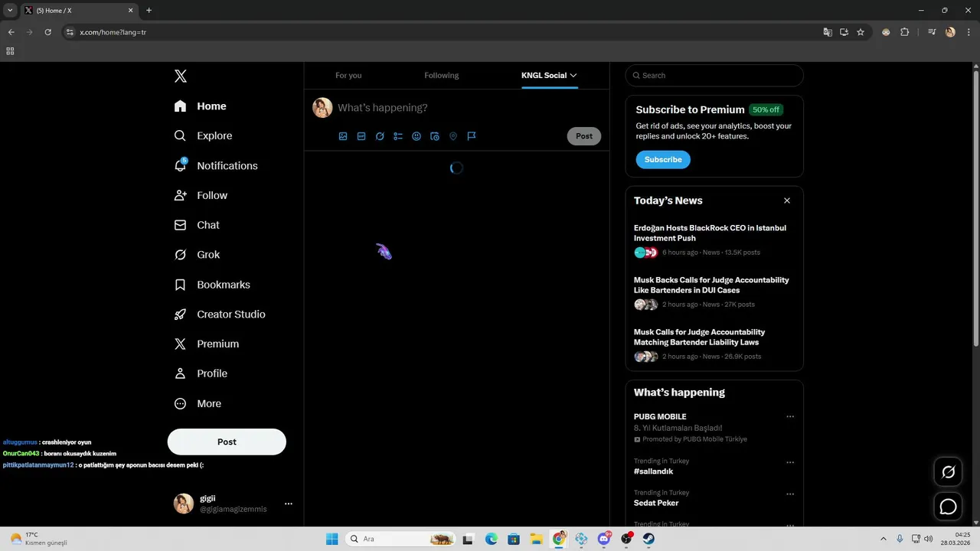This screenshot has height=551, width=980.
Task: Click the composer Post button
Action: point(584,136)
